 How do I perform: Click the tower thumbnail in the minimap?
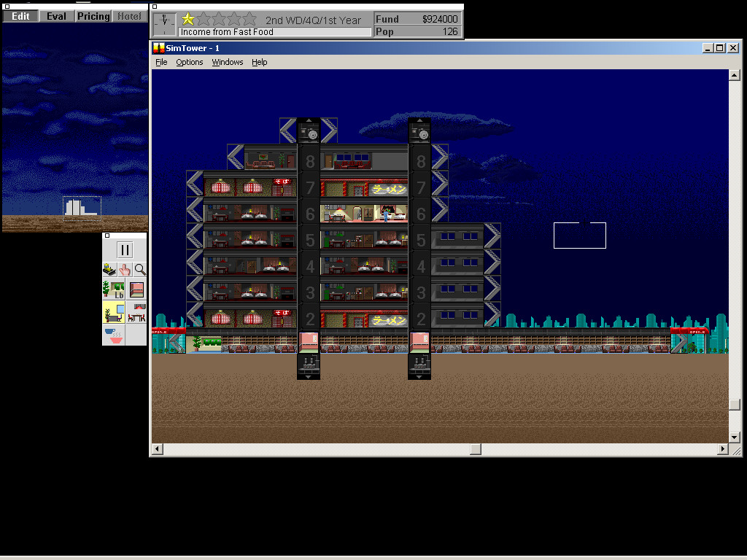point(82,208)
